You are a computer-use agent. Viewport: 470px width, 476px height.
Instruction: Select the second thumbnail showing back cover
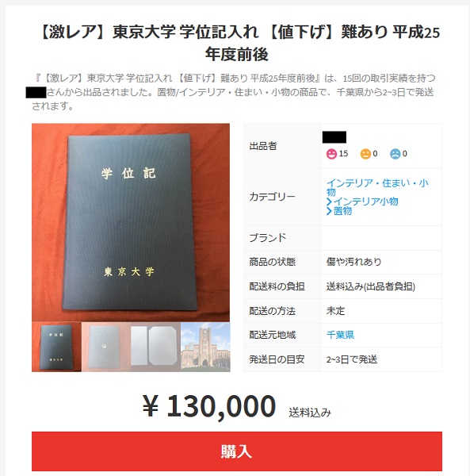point(106,347)
